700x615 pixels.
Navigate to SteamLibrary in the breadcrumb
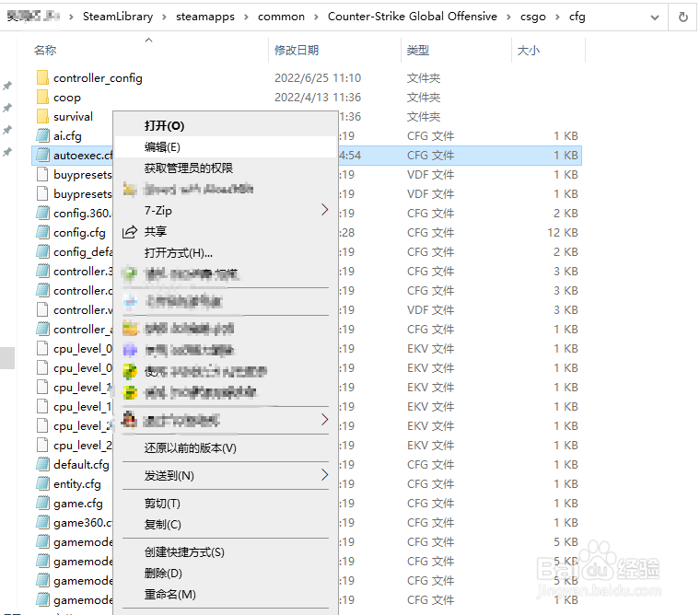(x=118, y=17)
